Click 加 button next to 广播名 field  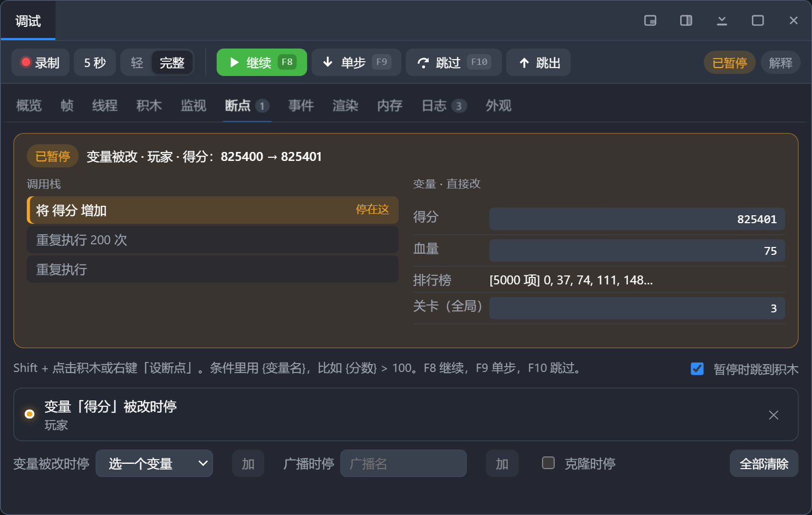point(502,463)
